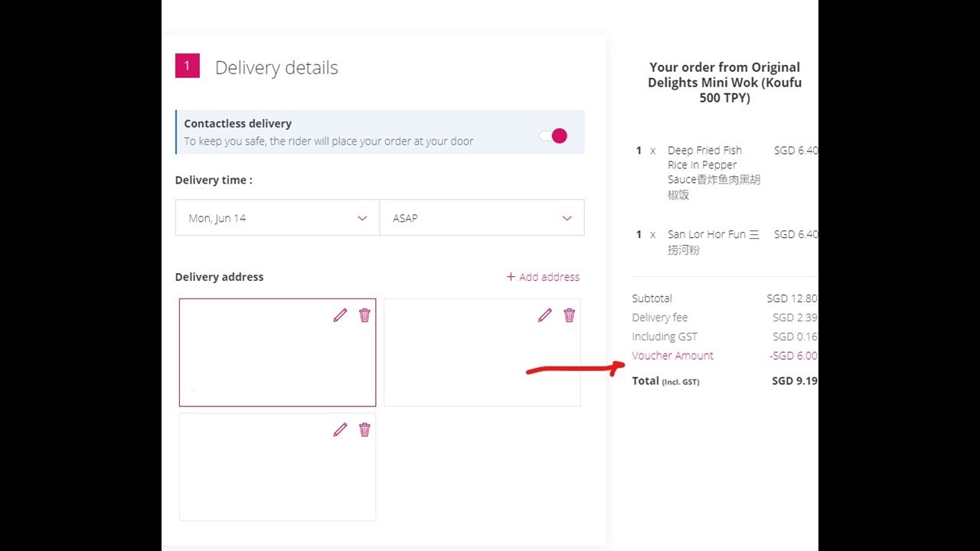The width and height of the screenshot is (980, 551).
Task: Edit the third delivery address card
Action: coord(340,430)
